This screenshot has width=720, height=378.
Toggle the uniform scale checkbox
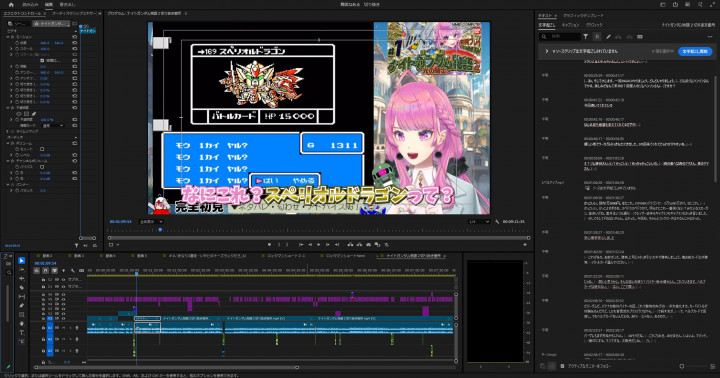[x=42, y=60]
